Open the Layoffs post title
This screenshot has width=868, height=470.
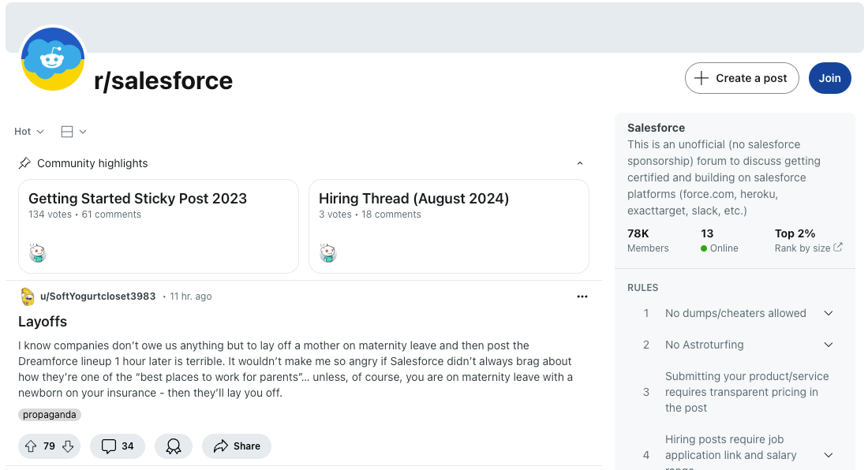click(43, 322)
